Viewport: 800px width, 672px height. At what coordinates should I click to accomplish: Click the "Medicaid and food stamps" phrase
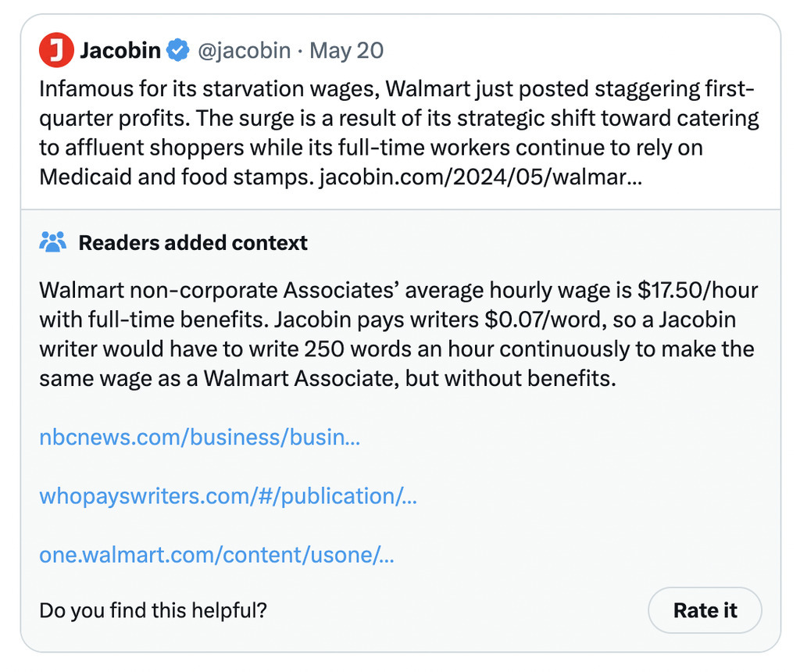pyautogui.click(x=177, y=177)
